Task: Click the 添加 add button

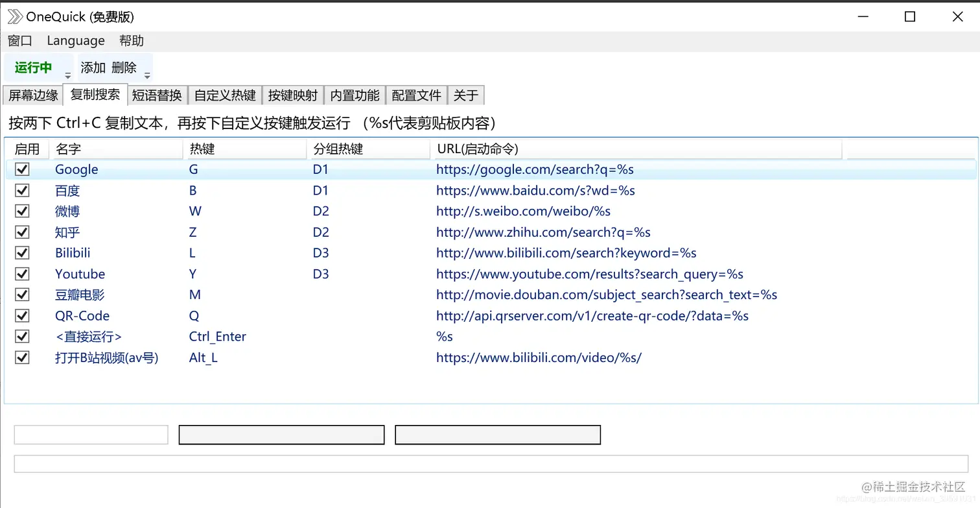Action: tap(93, 67)
